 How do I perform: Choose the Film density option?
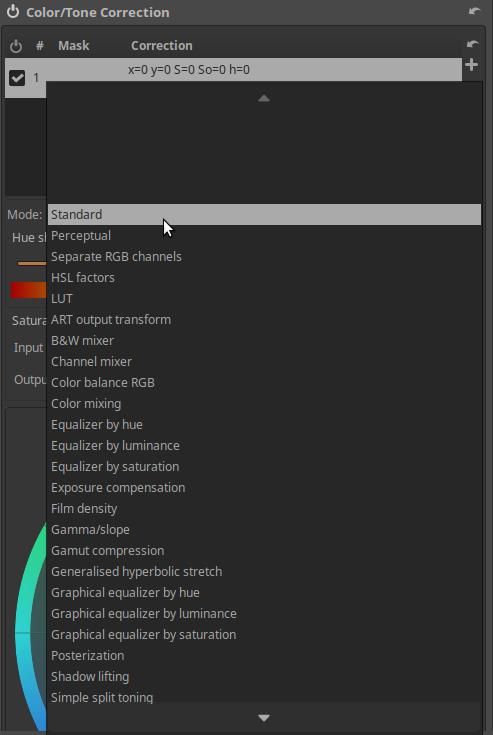264,509
